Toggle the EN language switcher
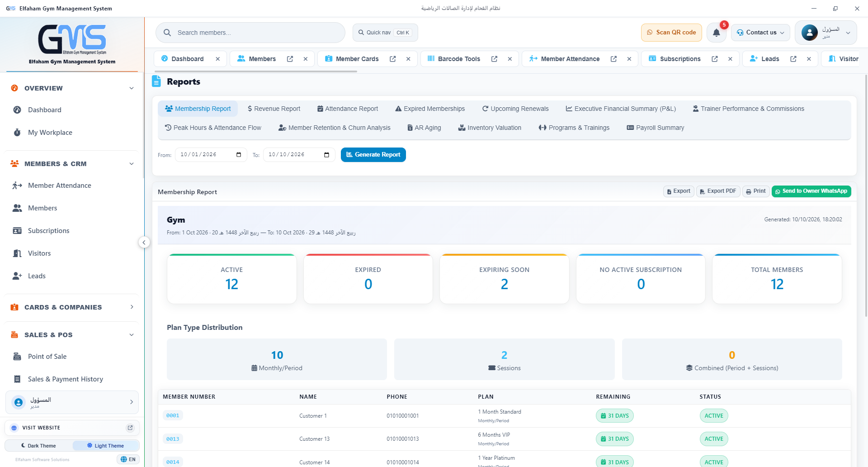The height and width of the screenshot is (467, 868). (x=128, y=459)
